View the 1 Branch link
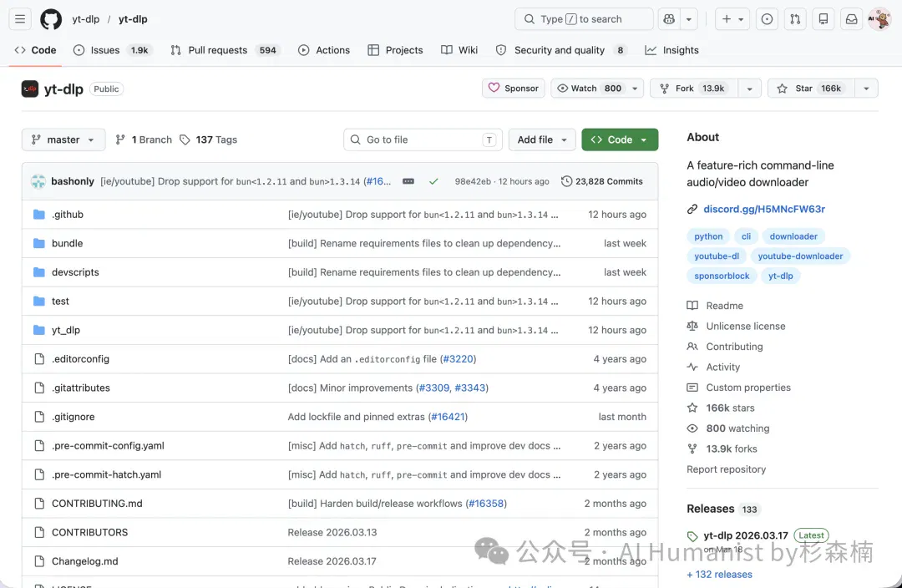This screenshot has height=588, width=902. (144, 139)
